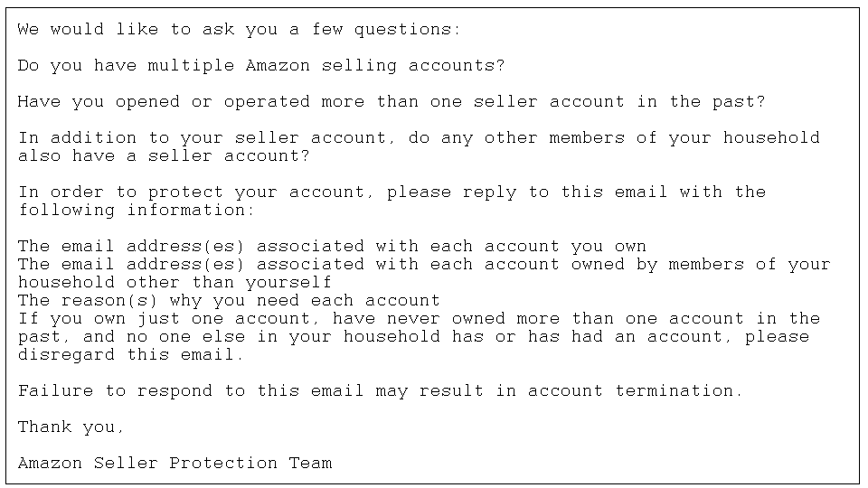Click the line ending "each account you own"
The height and width of the screenshot is (488, 868).
pos(332,246)
